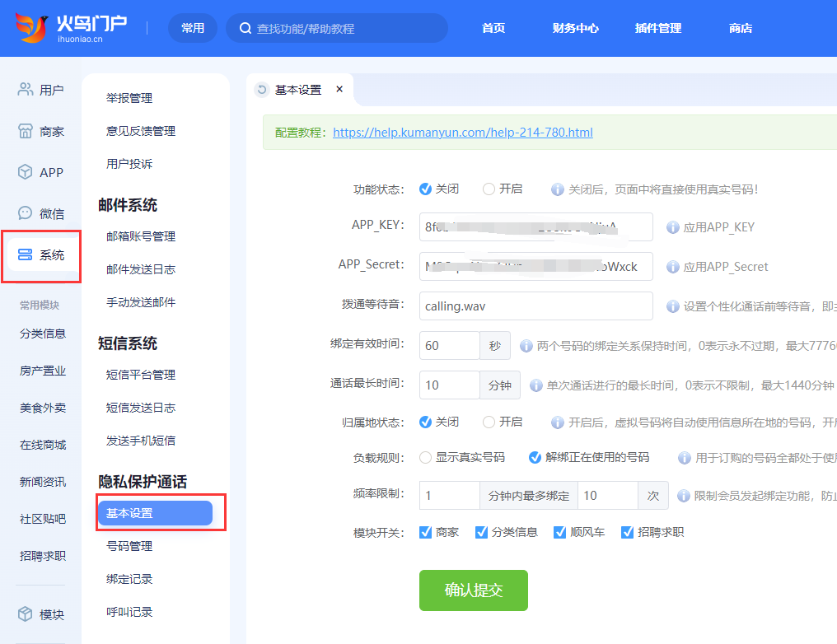Open the 系统 sidebar section
Viewport: 837px width, 644px height.
tap(41, 255)
